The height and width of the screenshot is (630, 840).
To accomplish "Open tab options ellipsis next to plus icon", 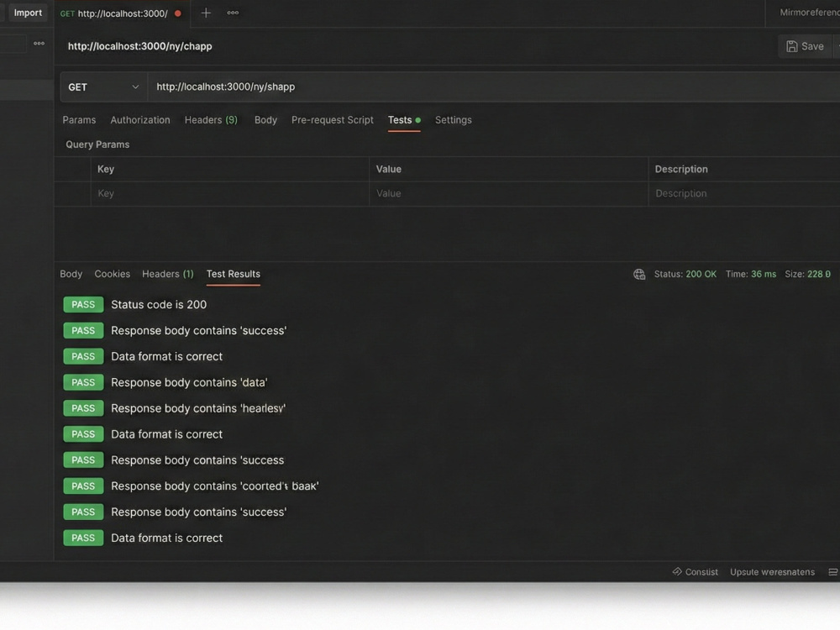I will [233, 13].
